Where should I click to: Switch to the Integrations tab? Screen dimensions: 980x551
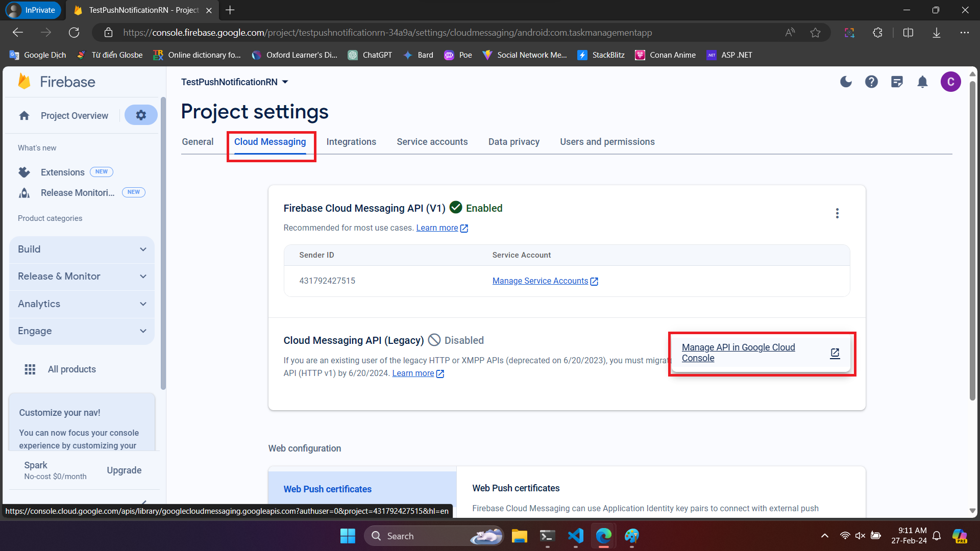351,142
